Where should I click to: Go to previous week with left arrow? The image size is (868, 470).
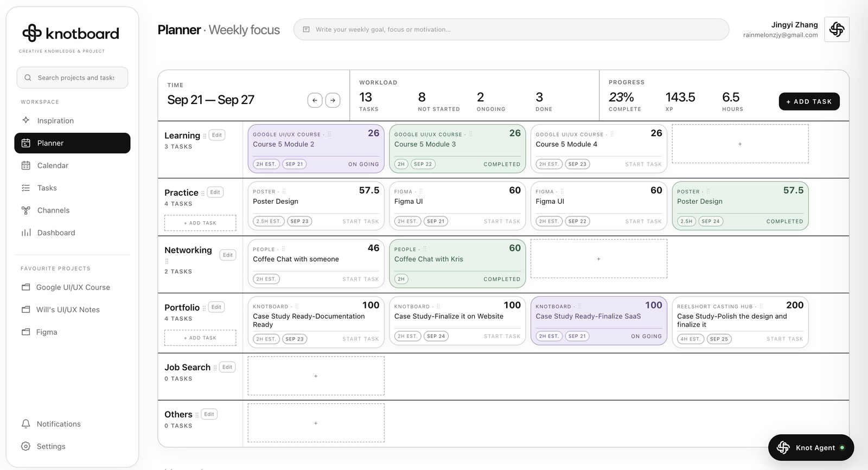pyautogui.click(x=315, y=100)
